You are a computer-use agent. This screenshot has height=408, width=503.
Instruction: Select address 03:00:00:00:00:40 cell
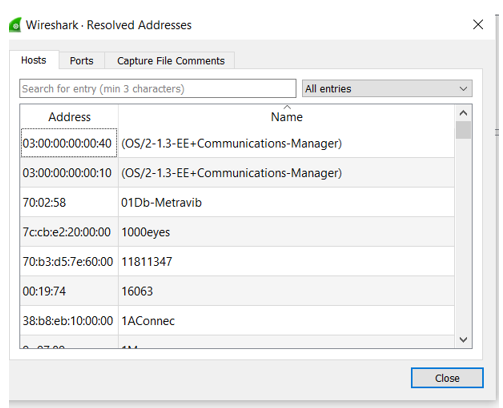[x=69, y=143]
